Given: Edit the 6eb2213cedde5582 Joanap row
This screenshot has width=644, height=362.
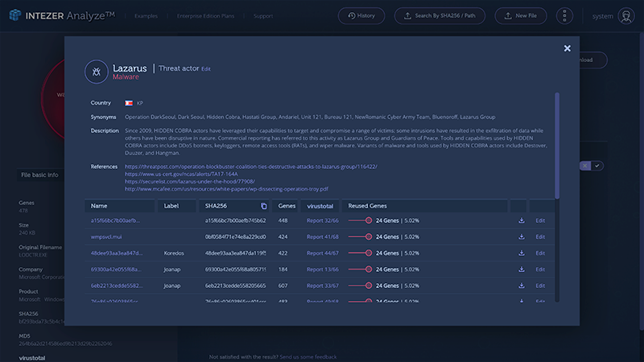Looking at the screenshot, I should coord(540,286).
